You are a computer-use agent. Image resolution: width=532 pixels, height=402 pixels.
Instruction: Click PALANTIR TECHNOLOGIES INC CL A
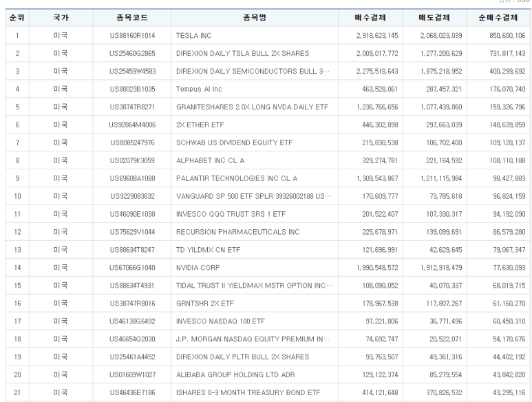click(237, 178)
